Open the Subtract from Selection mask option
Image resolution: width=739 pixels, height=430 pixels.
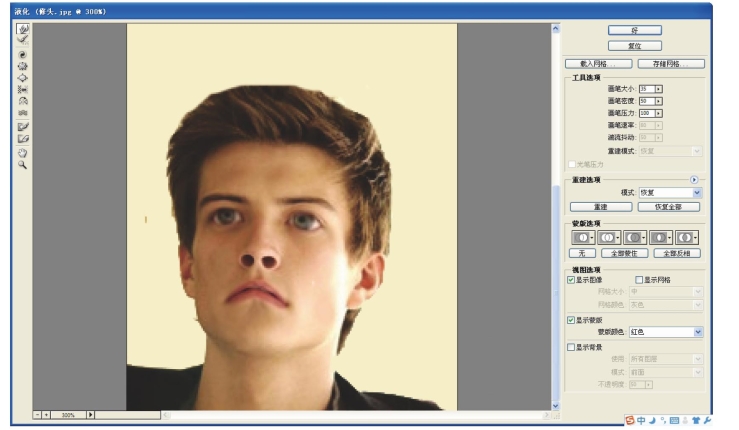[635, 238]
